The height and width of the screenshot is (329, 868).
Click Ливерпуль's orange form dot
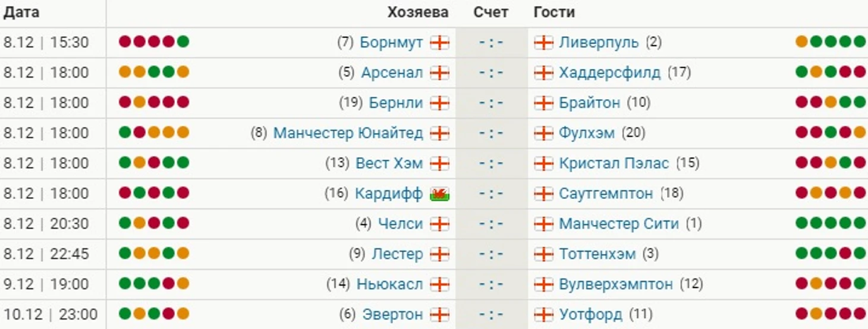coord(801,42)
